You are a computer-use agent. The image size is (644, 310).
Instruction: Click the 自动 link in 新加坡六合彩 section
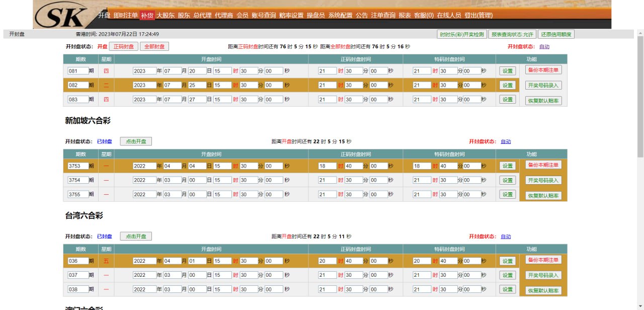tap(506, 142)
